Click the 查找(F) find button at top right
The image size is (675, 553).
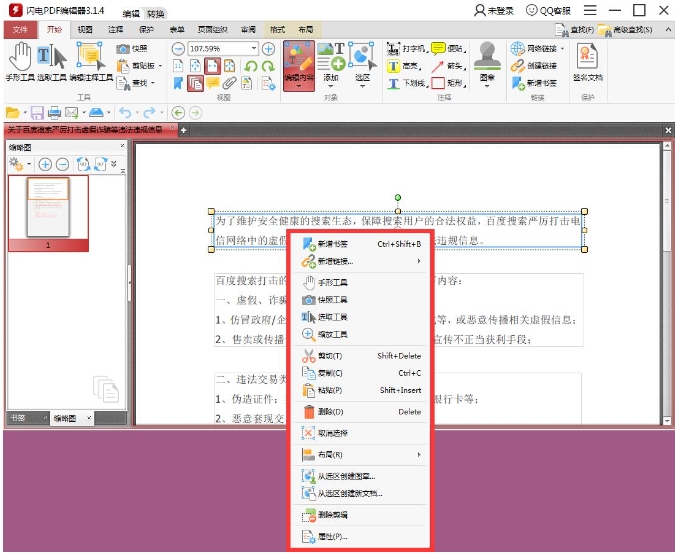(575, 30)
